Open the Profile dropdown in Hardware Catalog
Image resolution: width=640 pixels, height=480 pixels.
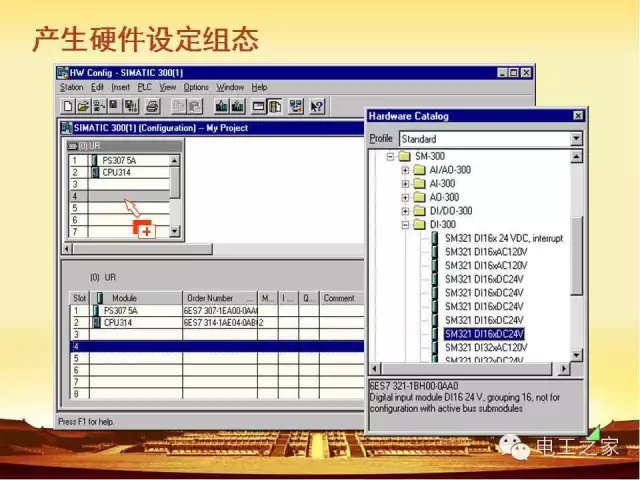576,139
